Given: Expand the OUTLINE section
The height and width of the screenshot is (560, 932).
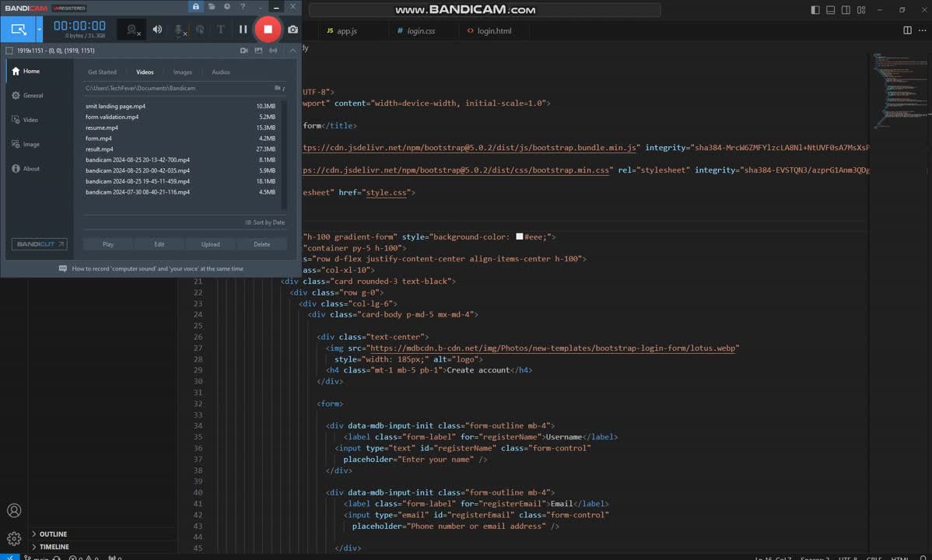Looking at the screenshot, I should tap(53, 534).
